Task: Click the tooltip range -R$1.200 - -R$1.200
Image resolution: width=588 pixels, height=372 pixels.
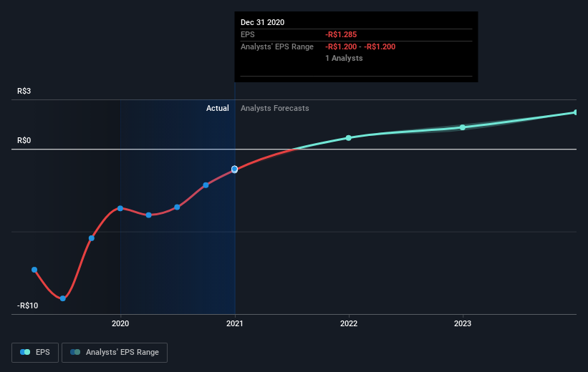Action: [x=360, y=46]
